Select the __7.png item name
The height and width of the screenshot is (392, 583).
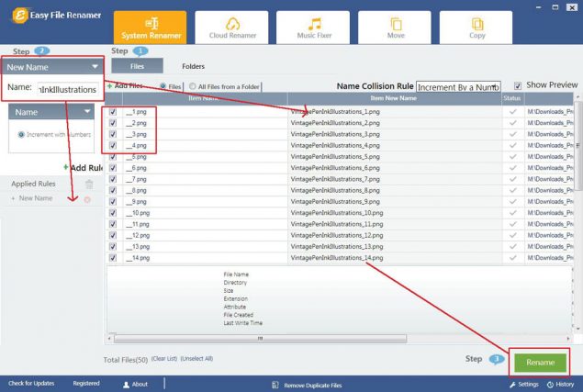[136, 179]
